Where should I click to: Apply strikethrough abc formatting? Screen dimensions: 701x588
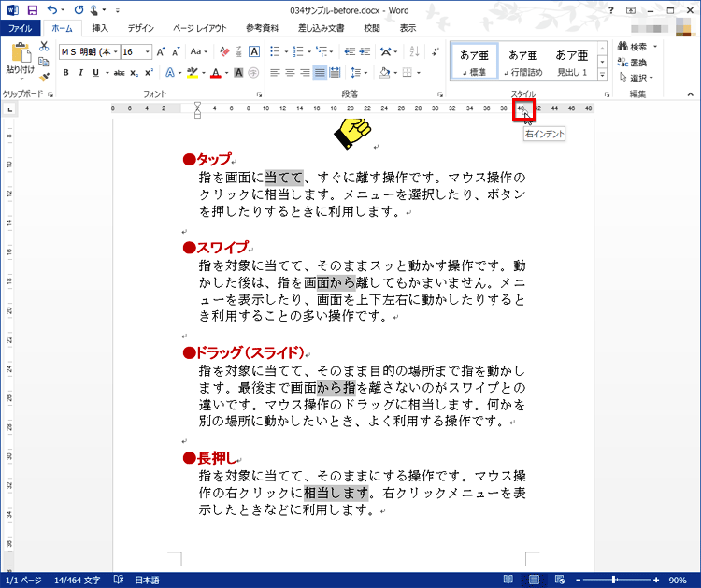click(119, 72)
